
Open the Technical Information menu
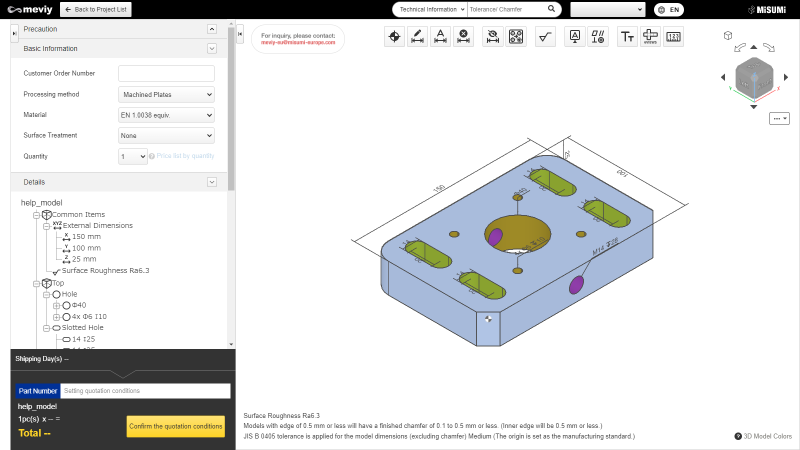[x=431, y=9]
